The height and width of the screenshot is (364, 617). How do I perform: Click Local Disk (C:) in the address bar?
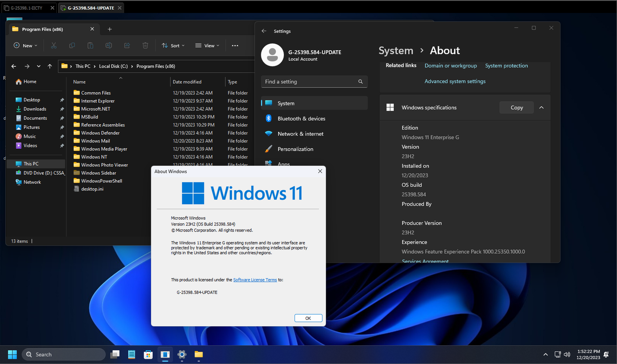pyautogui.click(x=113, y=66)
